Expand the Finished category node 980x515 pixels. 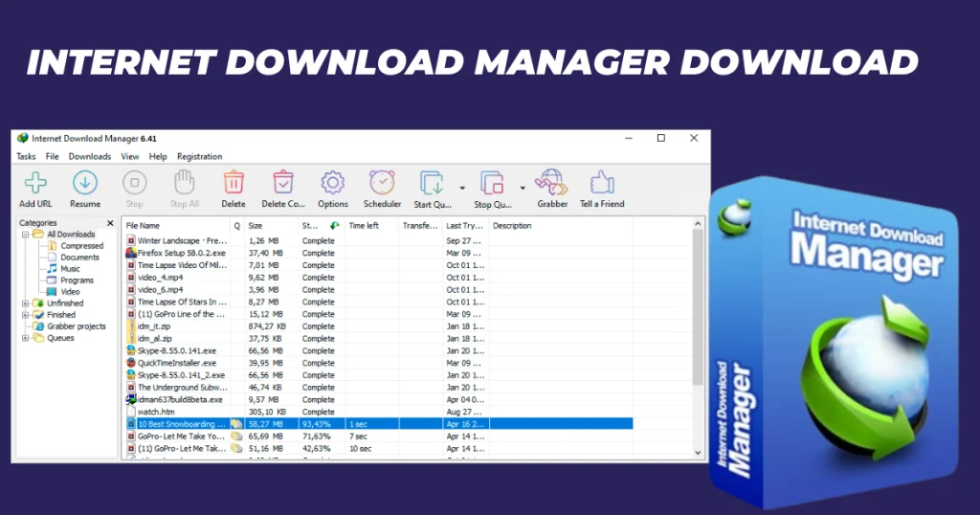click(x=26, y=315)
